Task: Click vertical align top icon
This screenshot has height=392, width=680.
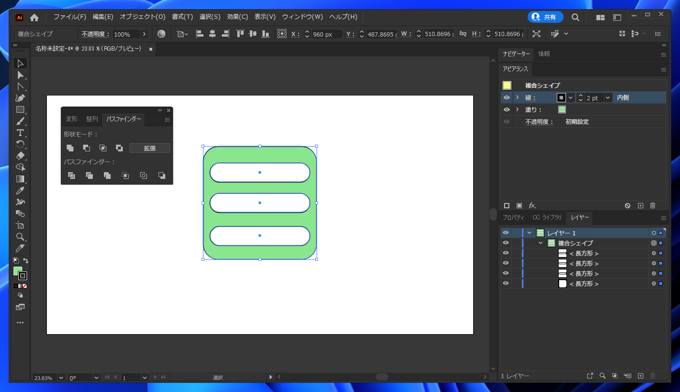Action: pos(240,34)
